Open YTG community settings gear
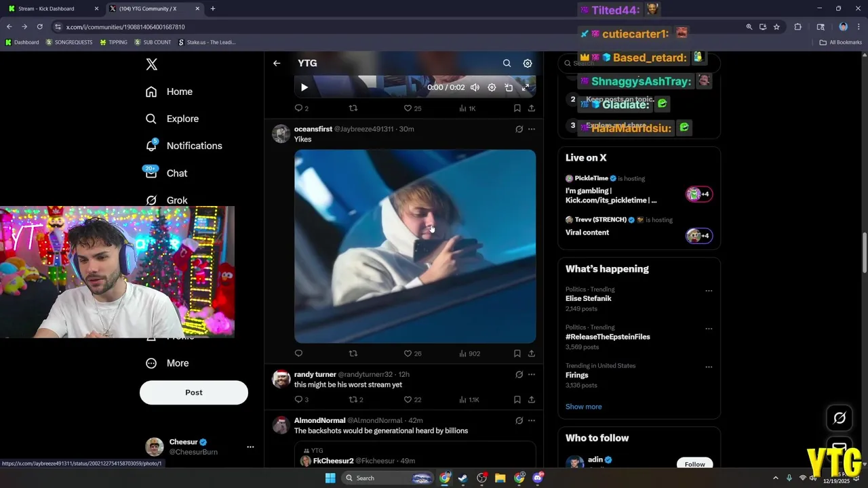Image resolution: width=868 pixels, height=488 pixels. (x=528, y=63)
